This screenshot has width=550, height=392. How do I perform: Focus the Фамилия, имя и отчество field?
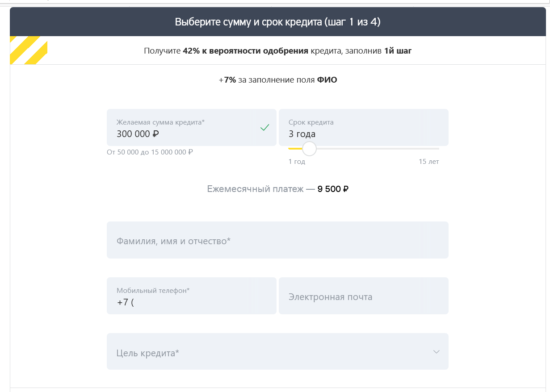pyautogui.click(x=277, y=240)
